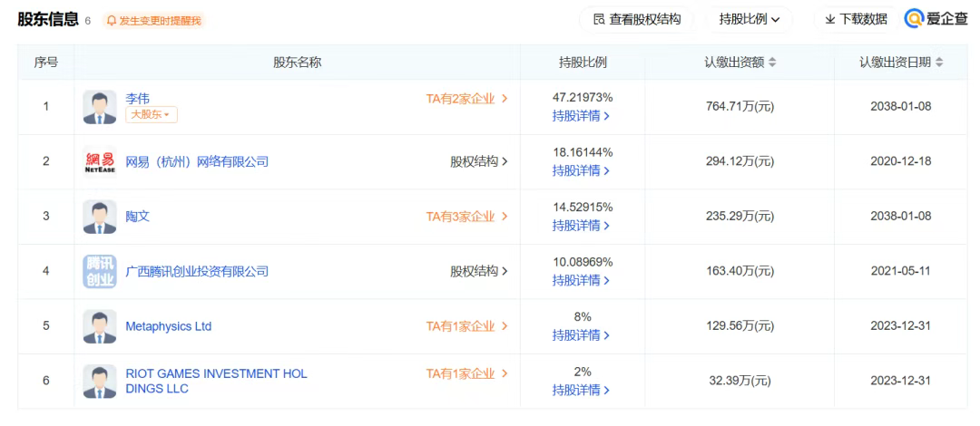
Task: Sort by 认缴出资额 column arrows
Action: pyautogui.click(x=772, y=63)
